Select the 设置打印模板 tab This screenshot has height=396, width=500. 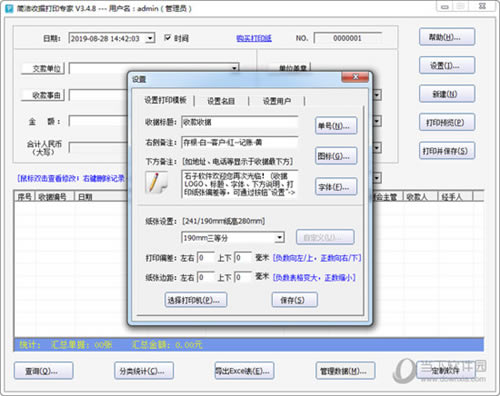(165, 100)
